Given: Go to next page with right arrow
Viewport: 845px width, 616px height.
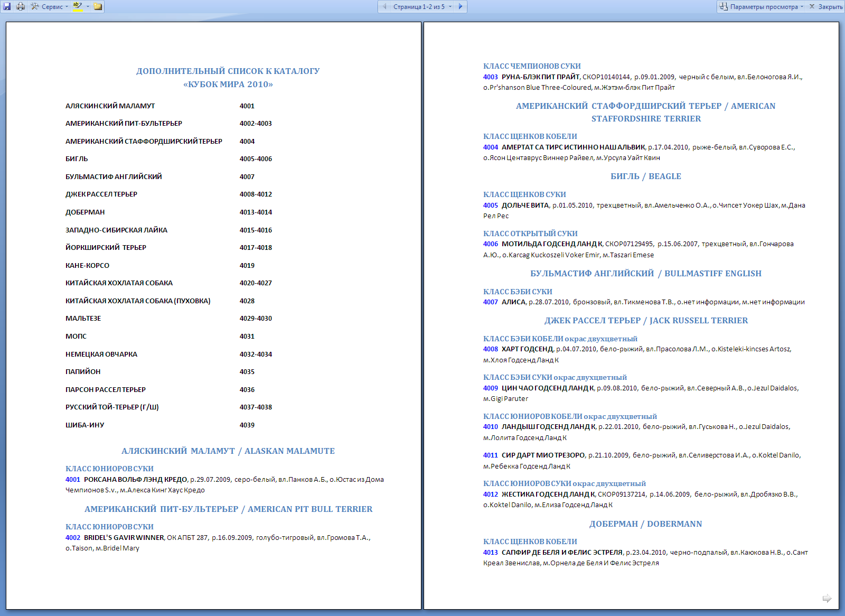Looking at the screenshot, I should (461, 6).
